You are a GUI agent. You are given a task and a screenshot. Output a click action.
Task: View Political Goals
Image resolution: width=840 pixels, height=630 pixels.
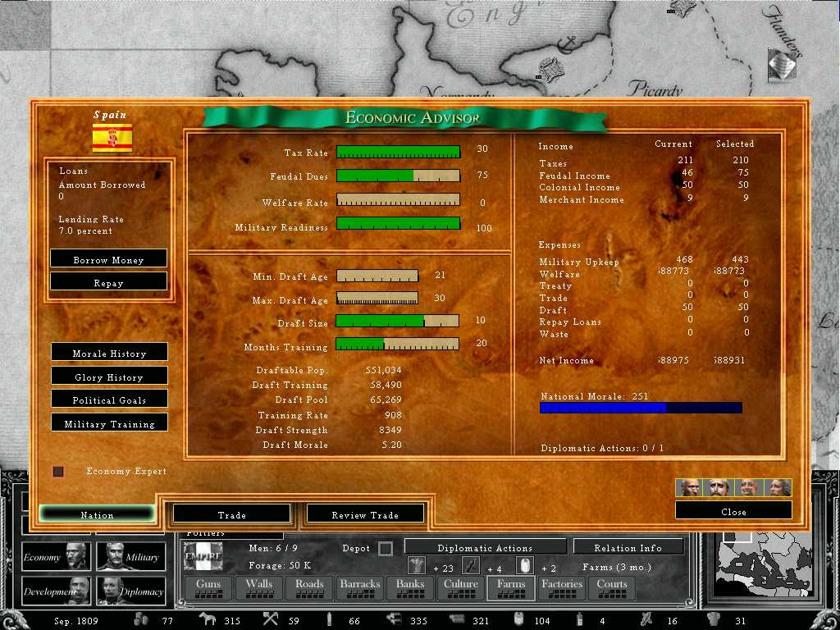pyautogui.click(x=109, y=399)
